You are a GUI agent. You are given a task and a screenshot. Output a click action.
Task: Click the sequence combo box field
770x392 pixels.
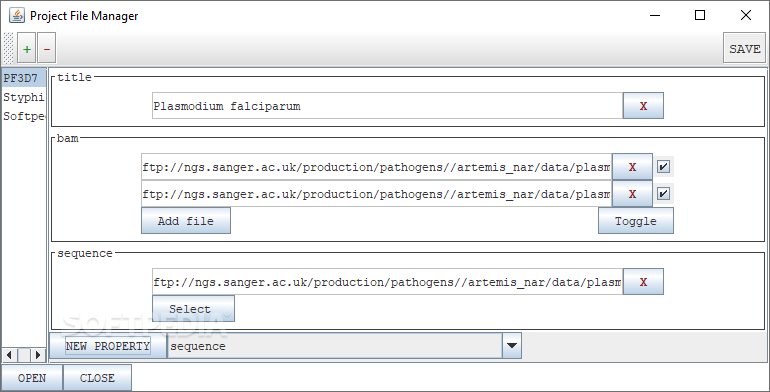335,346
